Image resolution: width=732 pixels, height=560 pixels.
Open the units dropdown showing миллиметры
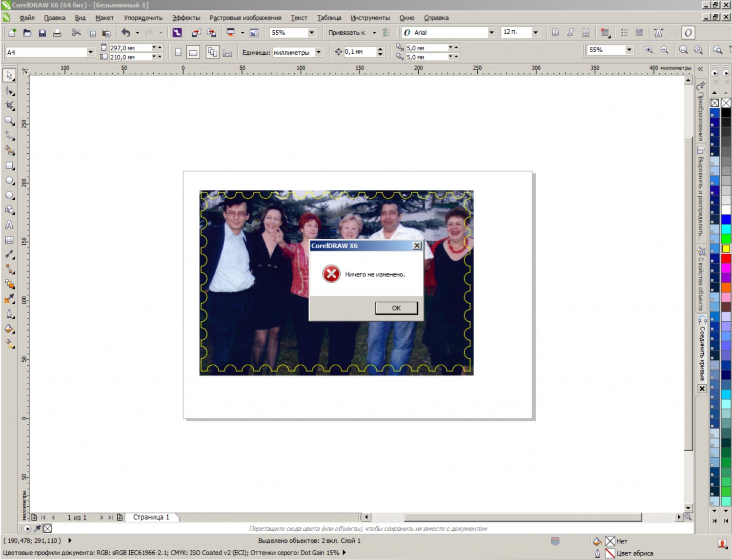pos(318,52)
